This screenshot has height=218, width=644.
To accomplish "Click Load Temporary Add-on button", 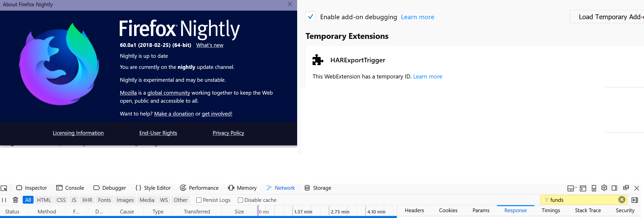I will (607, 17).
